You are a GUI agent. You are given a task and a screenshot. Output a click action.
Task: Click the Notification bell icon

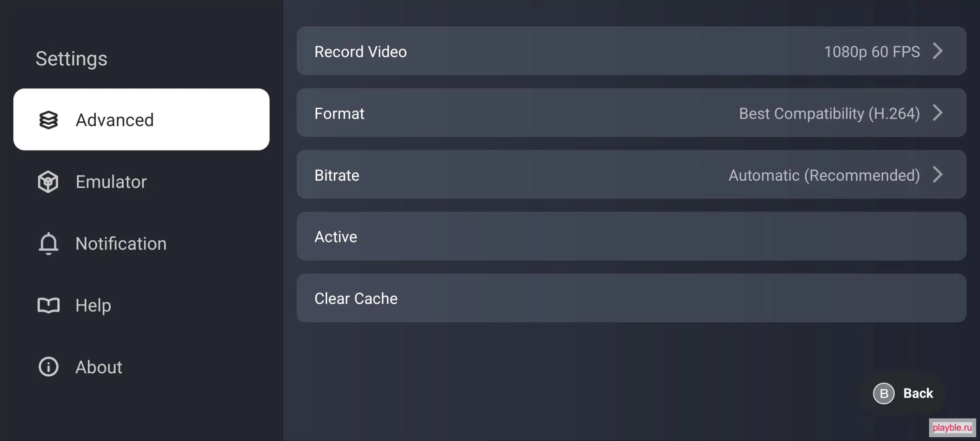tap(49, 243)
